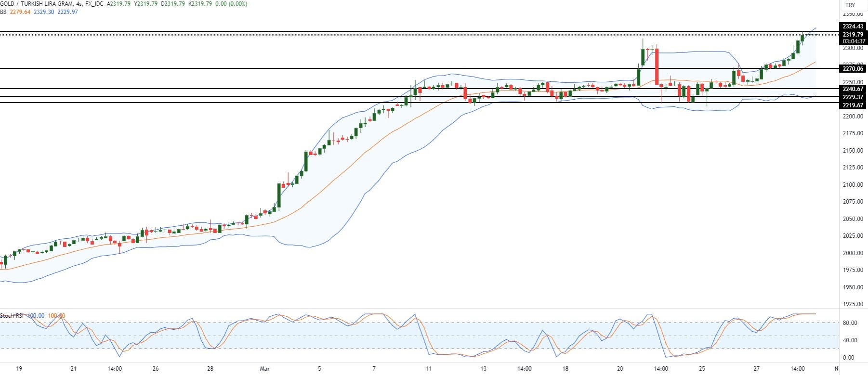Click the current price label 2319.79
The image size is (868, 375).
pos(853,35)
